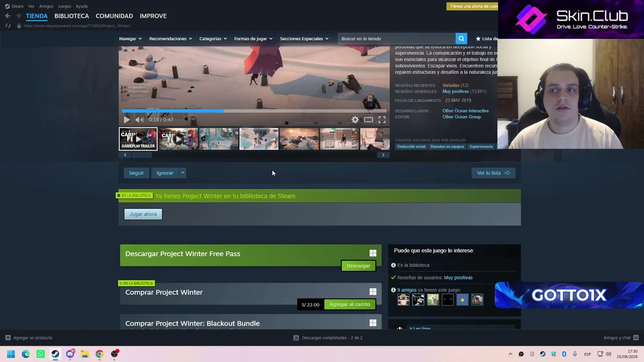Screen dimensions: 644x362
Task: Open the Amigos menu
Action: [x=46, y=6]
